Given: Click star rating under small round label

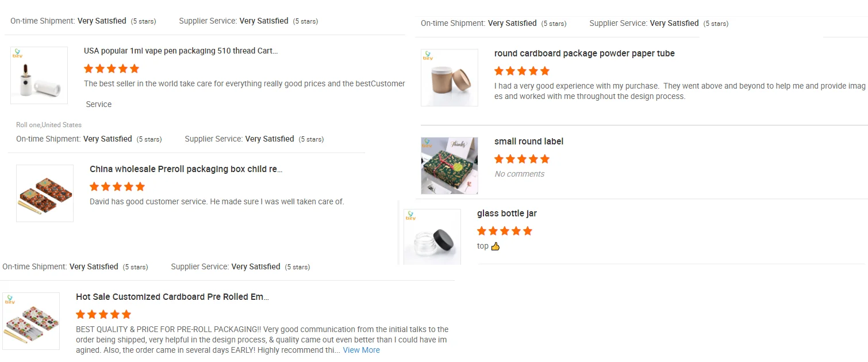Looking at the screenshot, I should (x=521, y=159).
